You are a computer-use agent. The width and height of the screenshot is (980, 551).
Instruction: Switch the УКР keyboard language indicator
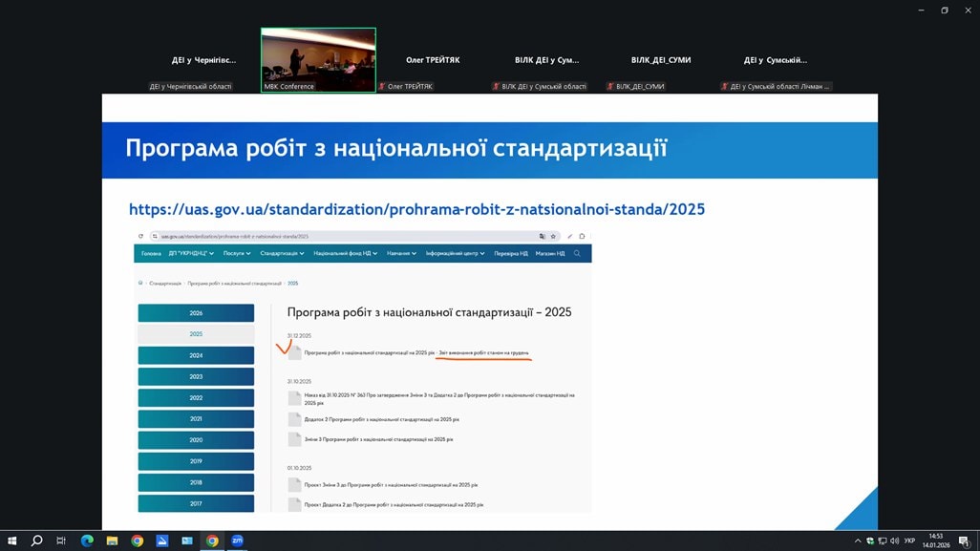[909, 540]
